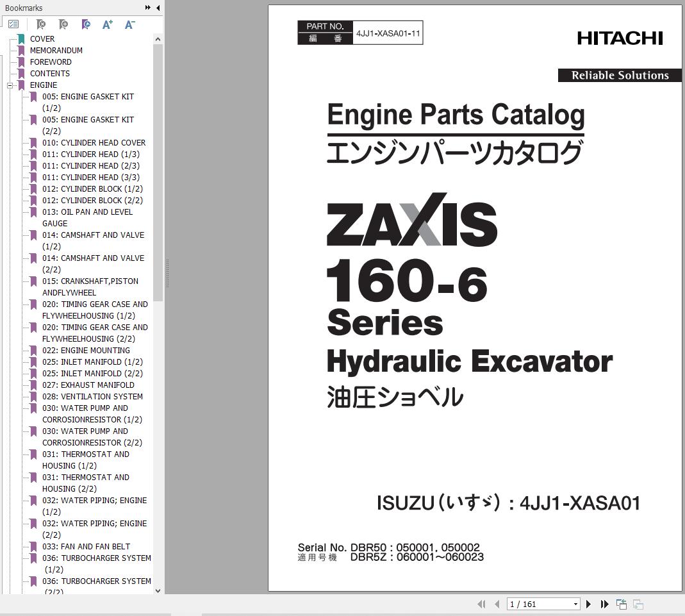The image size is (685, 616).
Task: Open 011: CYLINDER HEAD (2/3) bookmark
Action: [x=91, y=165]
